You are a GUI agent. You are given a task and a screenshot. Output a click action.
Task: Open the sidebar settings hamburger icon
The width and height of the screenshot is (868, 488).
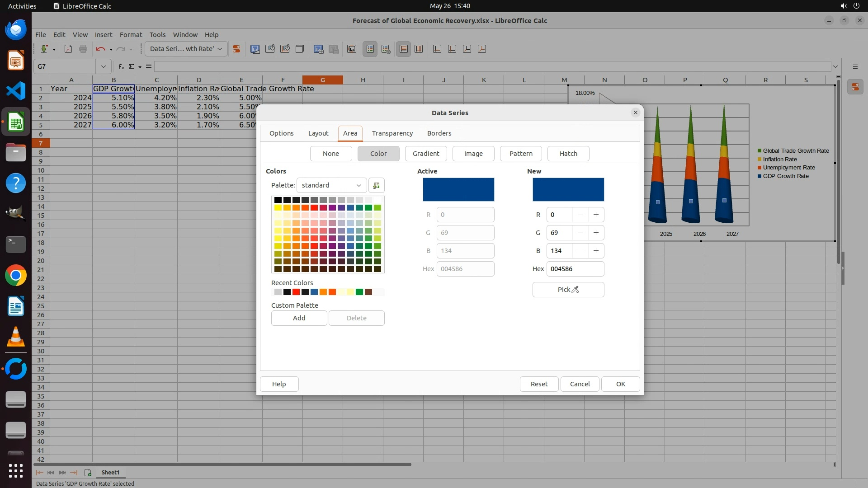(x=855, y=66)
